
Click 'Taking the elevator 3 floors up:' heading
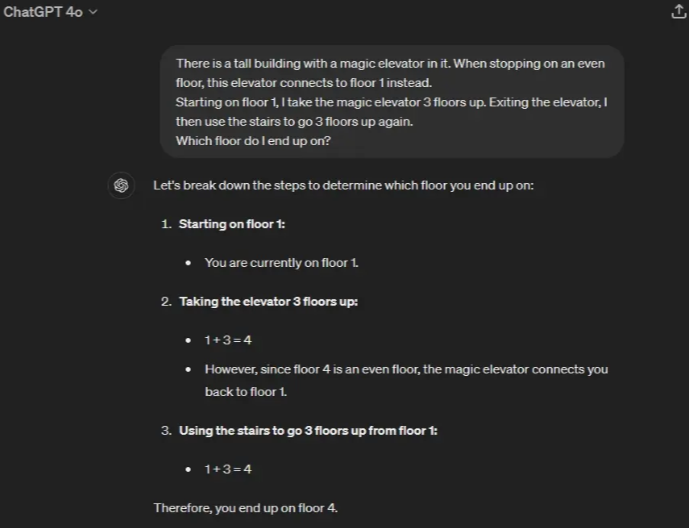click(268, 301)
